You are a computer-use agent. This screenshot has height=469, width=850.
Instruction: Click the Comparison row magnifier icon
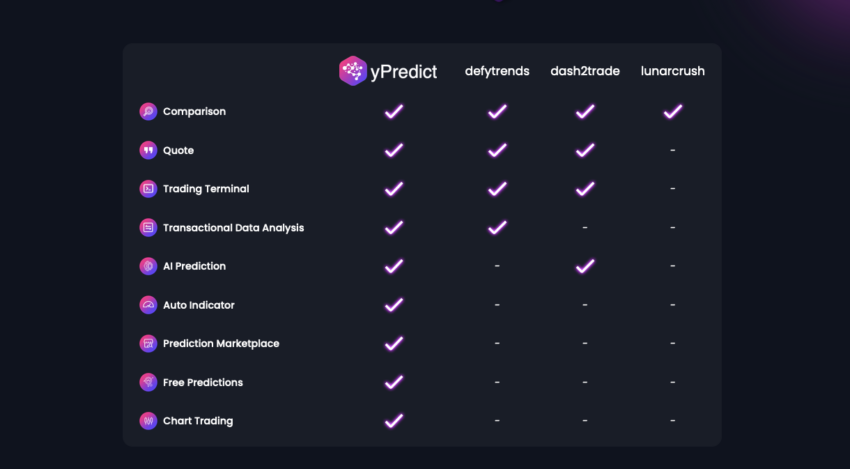[x=148, y=112]
